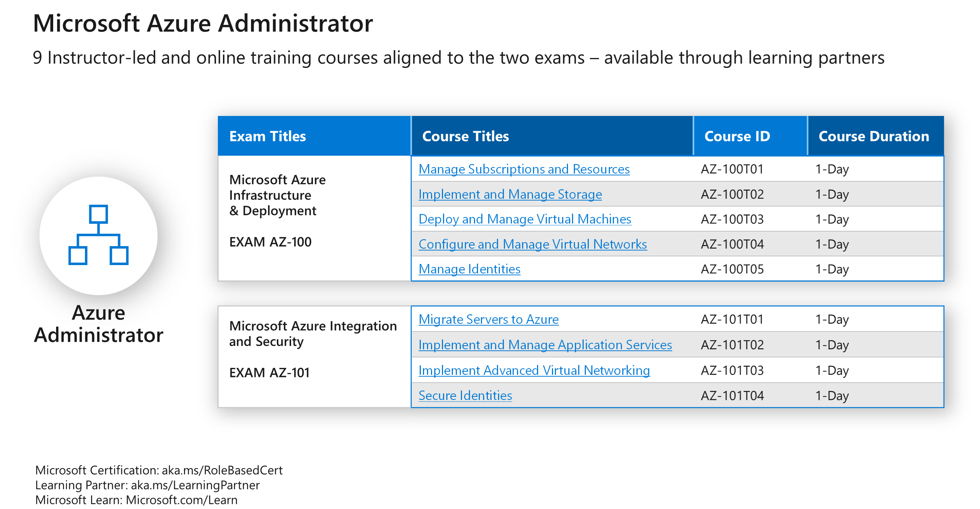Click the Course ID column header
Screen dimensions: 980x509
[750, 136]
